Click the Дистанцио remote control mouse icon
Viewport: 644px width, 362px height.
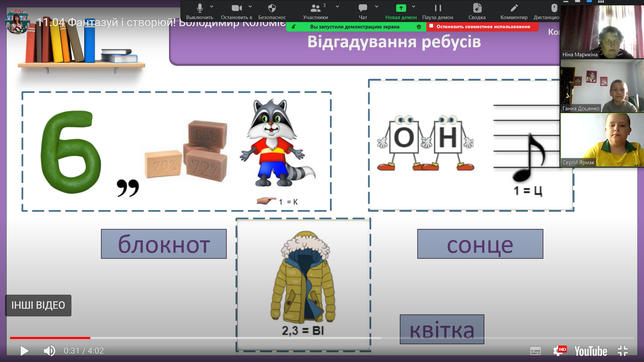pos(554,8)
